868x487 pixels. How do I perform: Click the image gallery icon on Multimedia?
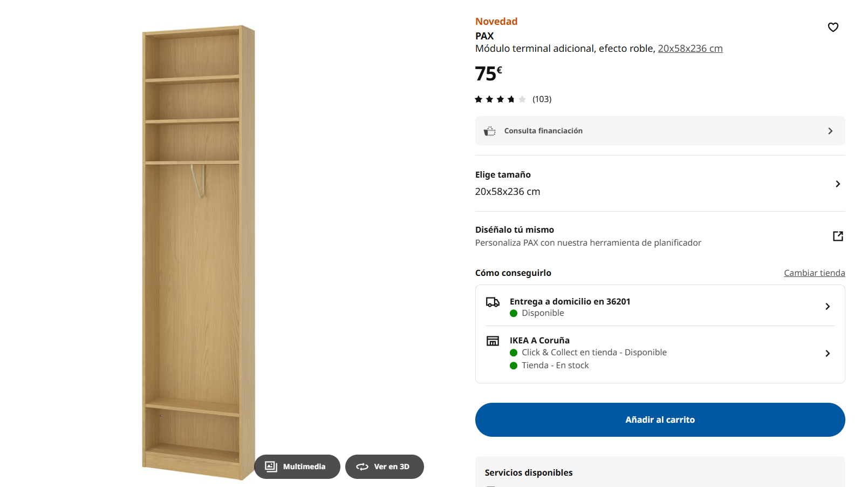(x=271, y=466)
